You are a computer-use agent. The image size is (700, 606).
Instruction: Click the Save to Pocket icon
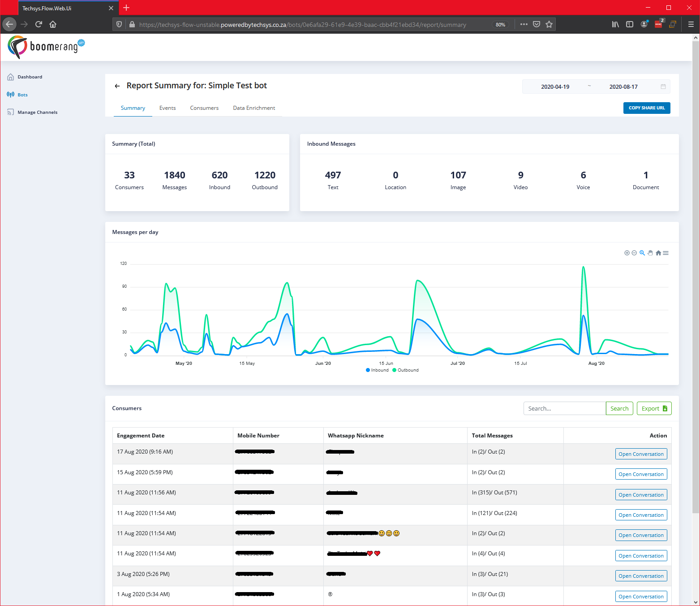tap(537, 24)
